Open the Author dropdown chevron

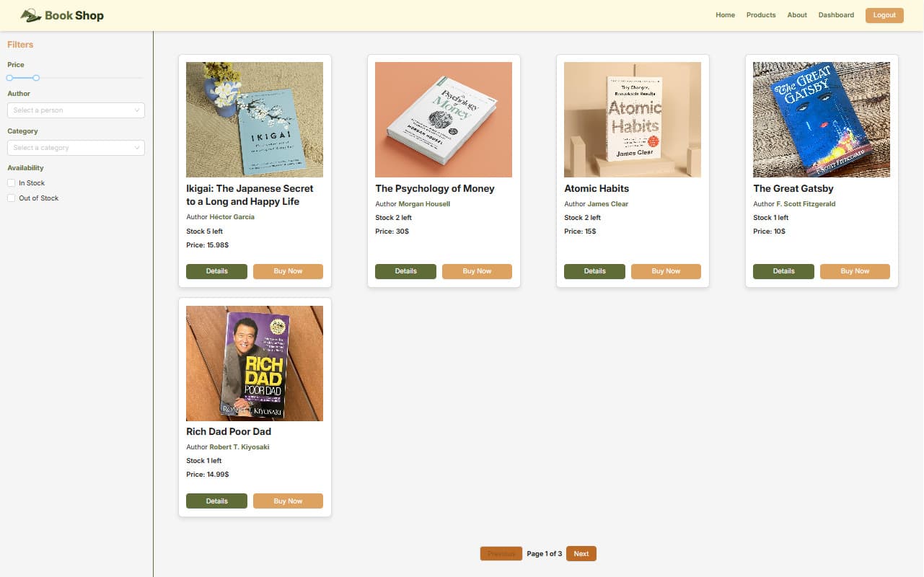pos(137,110)
